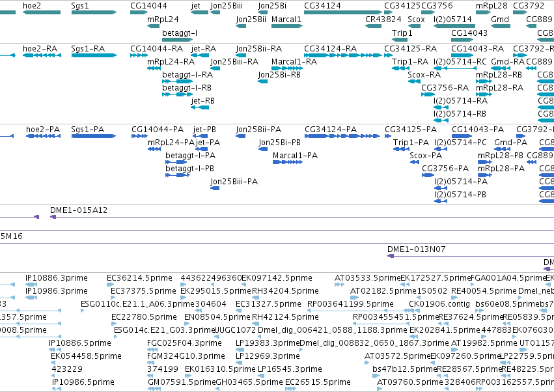Click the mRpL28 gene arrow
The width and height of the screenshot is (554, 392).
(x=483, y=12)
